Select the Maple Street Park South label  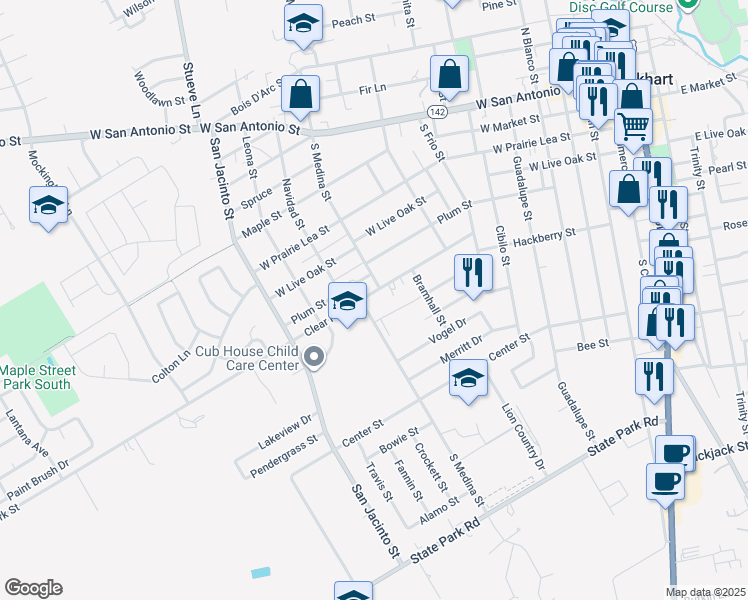click(x=38, y=376)
